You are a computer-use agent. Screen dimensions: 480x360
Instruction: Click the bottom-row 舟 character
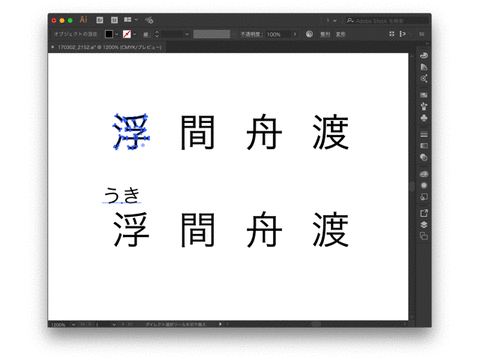pos(264,229)
